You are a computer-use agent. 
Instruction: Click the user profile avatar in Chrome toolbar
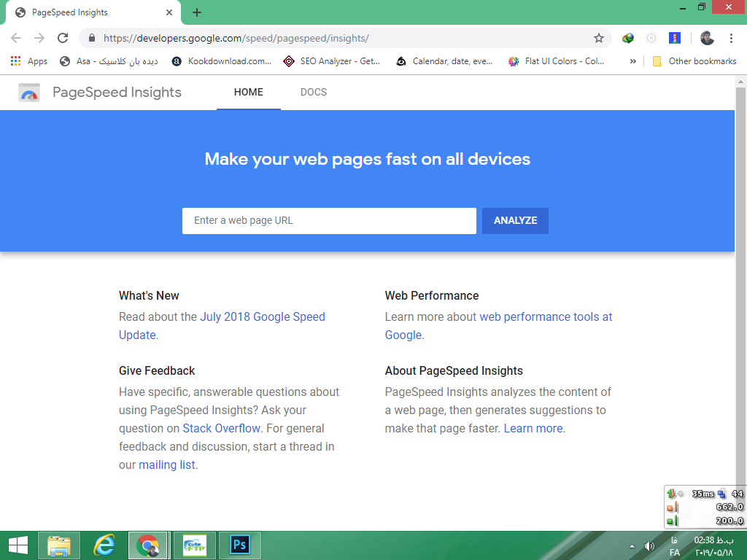point(707,38)
